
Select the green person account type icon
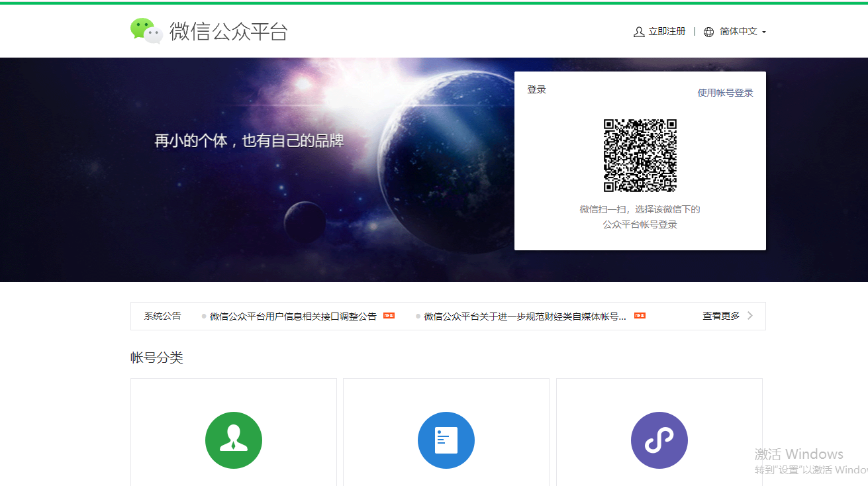click(234, 440)
